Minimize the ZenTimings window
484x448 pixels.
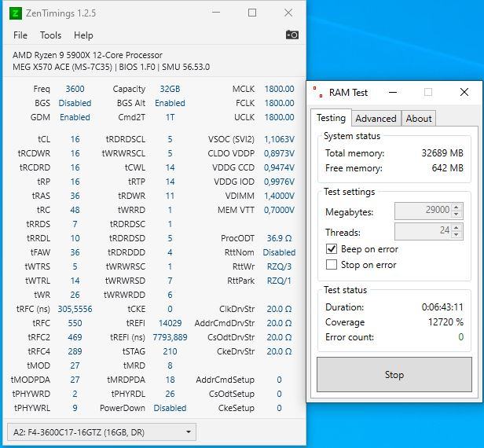[x=216, y=13]
